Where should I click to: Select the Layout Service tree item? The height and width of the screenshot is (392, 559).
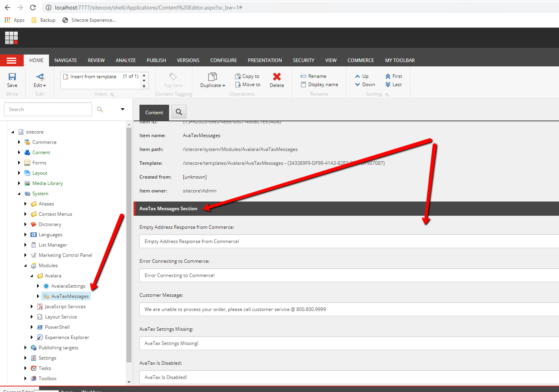[61, 317]
